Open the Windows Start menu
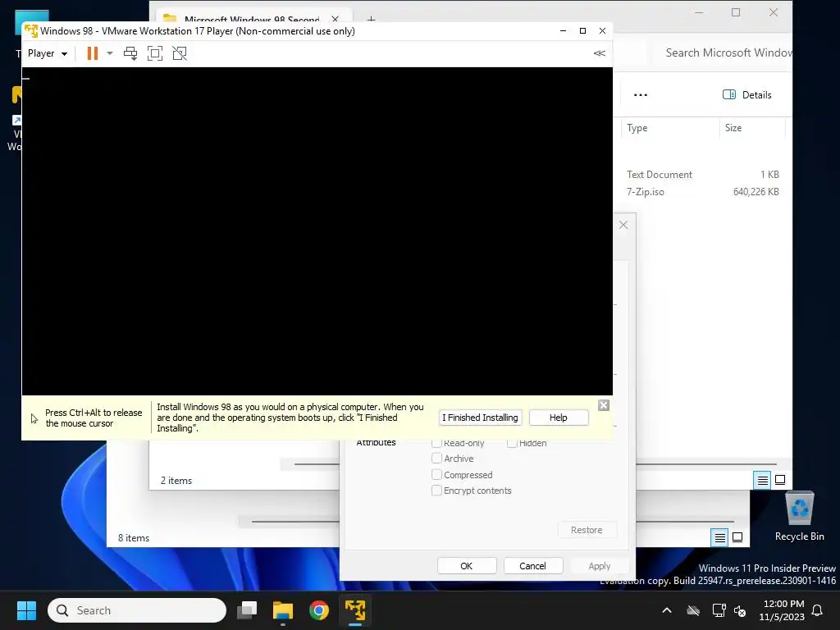Image resolution: width=840 pixels, height=630 pixels. pos(26,610)
